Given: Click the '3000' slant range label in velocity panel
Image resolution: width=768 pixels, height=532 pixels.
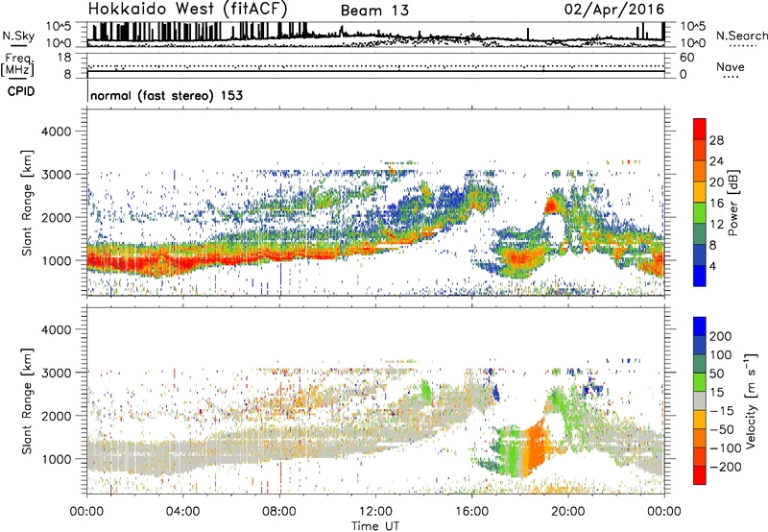Looking at the screenshot, I should pos(57,373).
